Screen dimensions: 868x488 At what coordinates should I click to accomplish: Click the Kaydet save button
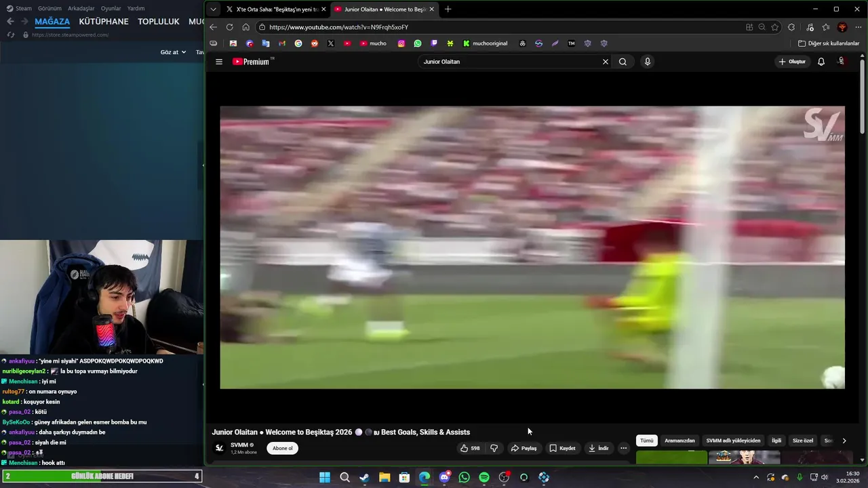click(x=562, y=448)
